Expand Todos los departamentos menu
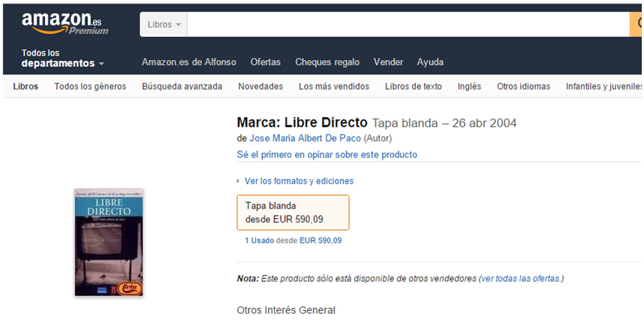 tap(62, 58)
